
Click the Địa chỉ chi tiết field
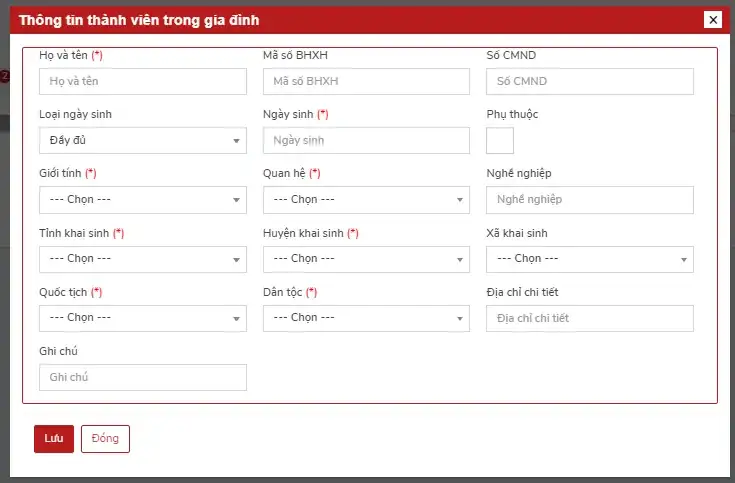pyautogui.click(x=590, y=318)
